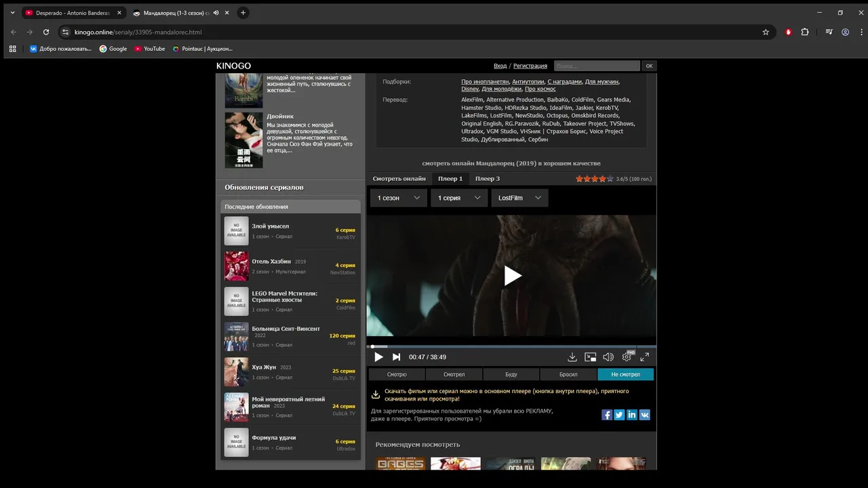Open the Chrome profile icon
The image size is (868, 488).
coord(846,32)
